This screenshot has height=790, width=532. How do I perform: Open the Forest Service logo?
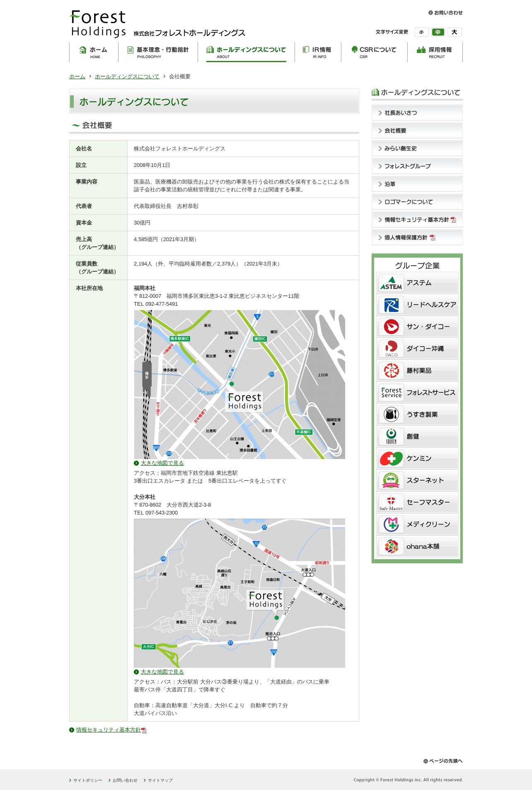pyautogui.click(x=391, y=393)
